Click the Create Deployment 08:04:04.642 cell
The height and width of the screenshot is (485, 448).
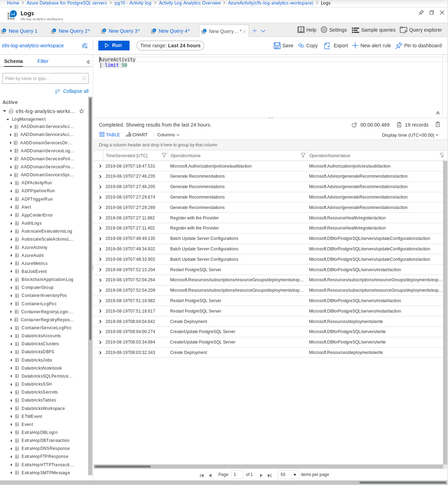click(189, 322)
